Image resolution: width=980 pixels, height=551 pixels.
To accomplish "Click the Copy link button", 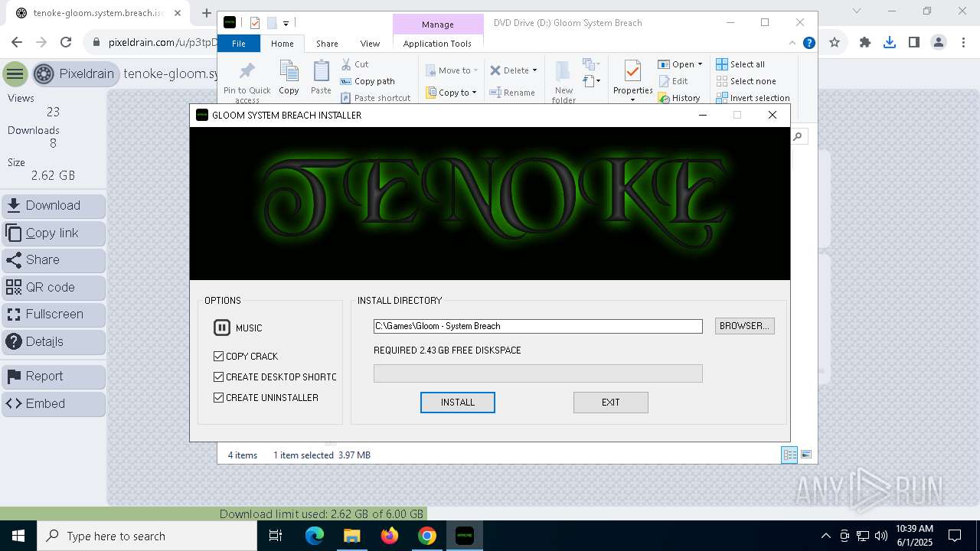I will (x=54, y=233).
